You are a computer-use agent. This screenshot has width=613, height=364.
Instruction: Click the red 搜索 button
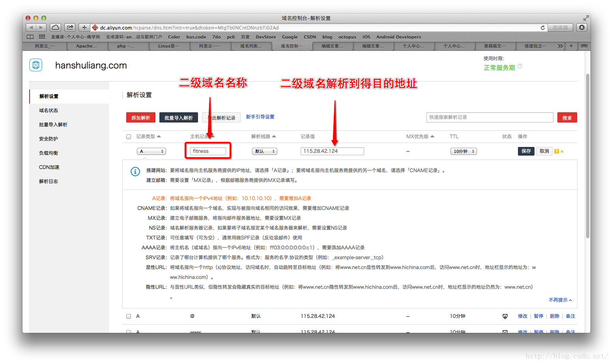[567, 118]
